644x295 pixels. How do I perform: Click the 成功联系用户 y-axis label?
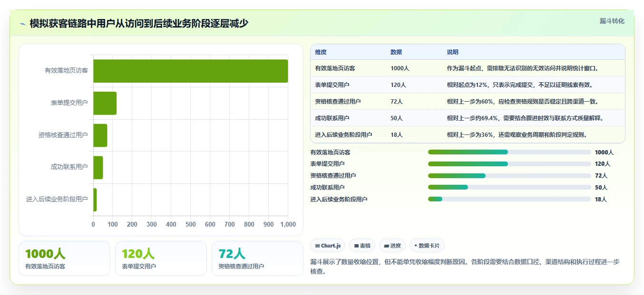(x=69, y=167)
